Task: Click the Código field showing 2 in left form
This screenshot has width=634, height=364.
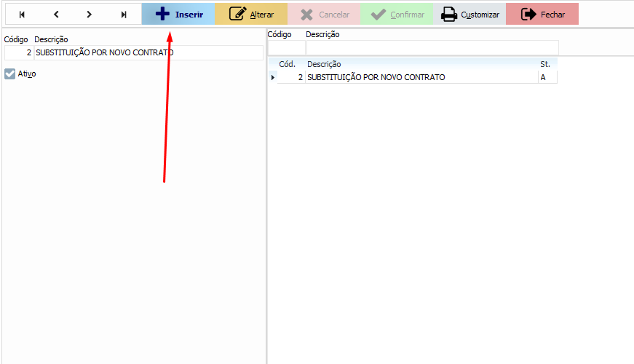Action: tap(18, 52)
